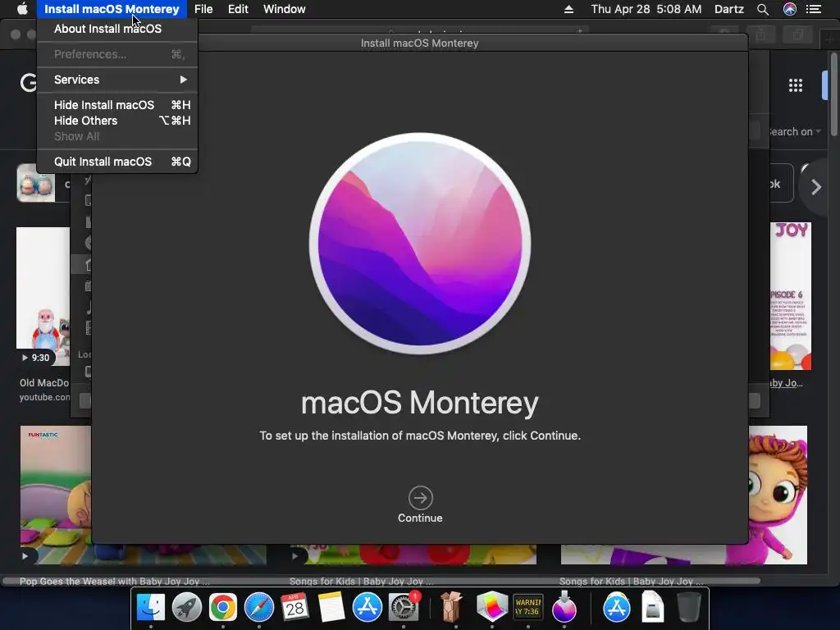Click the right chevron in browser chips

click(x=816, y=187)
